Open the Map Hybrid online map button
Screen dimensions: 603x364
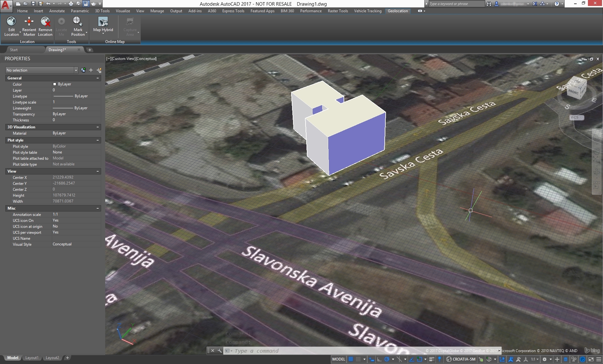103,22
